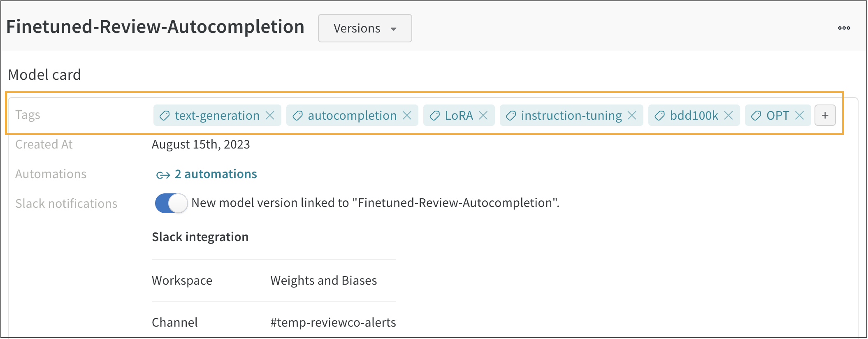The height and width of the screenshot is (339, 868).
Task: Open the Versions dropdown
Action: coord(364,28)
